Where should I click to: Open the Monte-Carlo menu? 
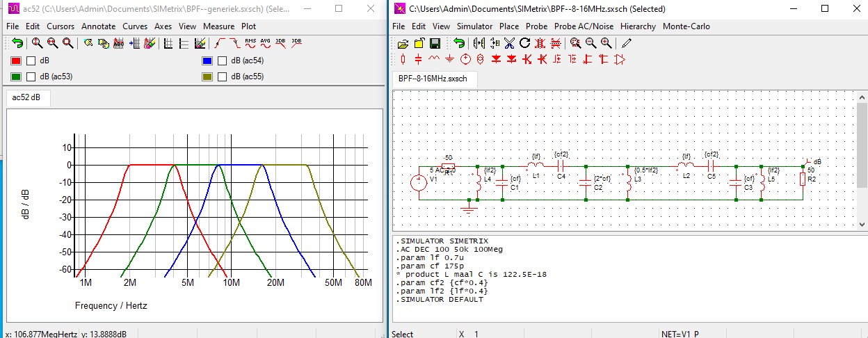click(686, 26)
